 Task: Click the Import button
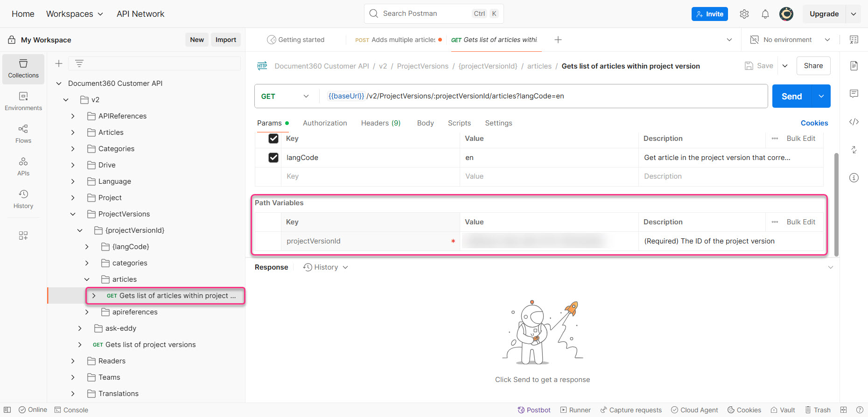click(x=226, y=40)
